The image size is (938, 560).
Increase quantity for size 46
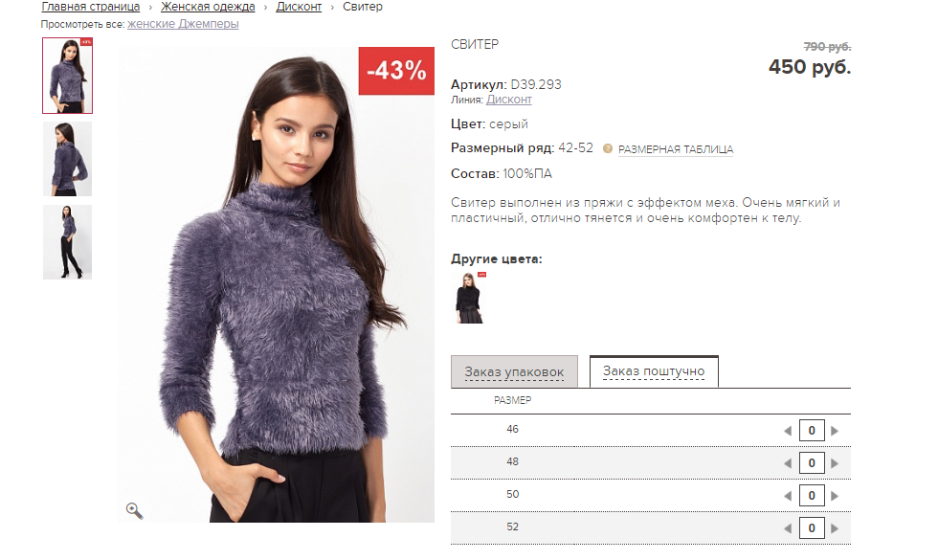(835, 430)
